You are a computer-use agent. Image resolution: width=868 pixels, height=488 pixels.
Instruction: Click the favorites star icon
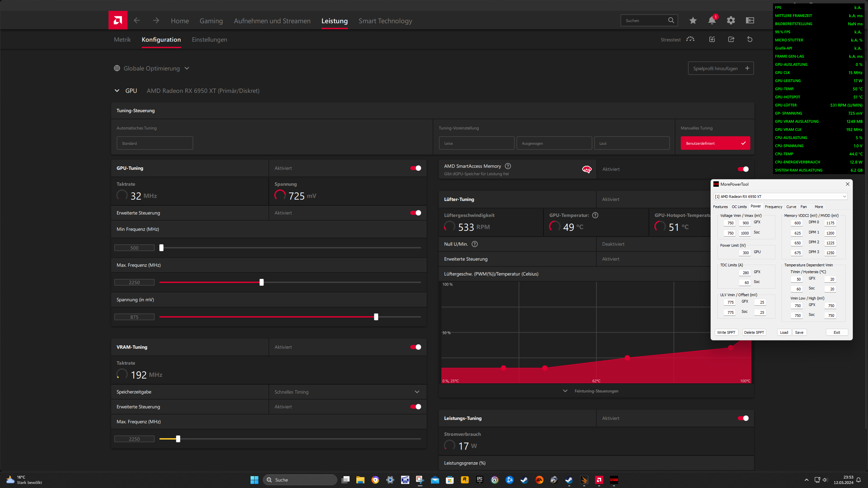[693, 21]
